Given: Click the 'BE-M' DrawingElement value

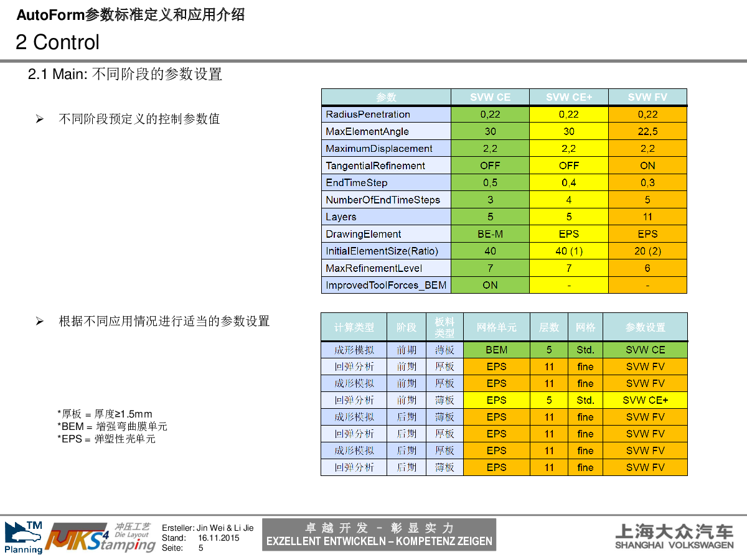Looking at the screenshot, I should click(491, 234).
